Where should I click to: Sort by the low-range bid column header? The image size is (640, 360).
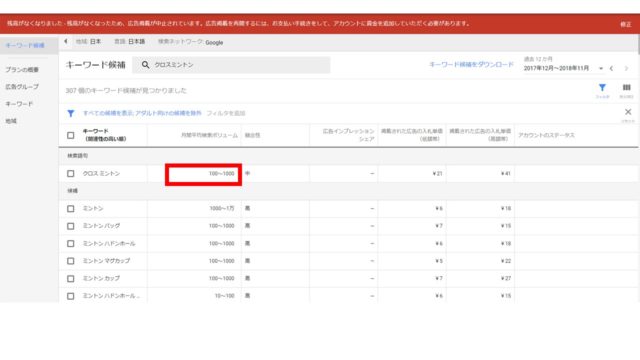[411, 135]
